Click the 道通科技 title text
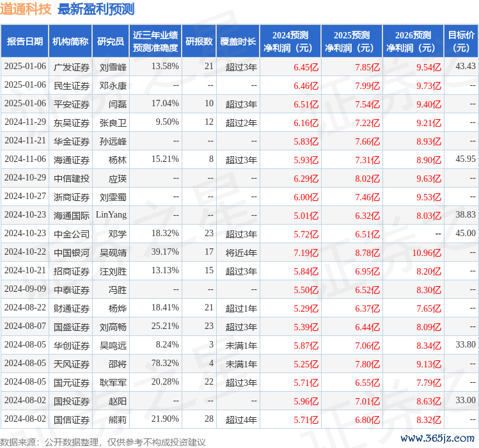The width and height of the screenshot is (479, 448). click(x=26, y=9)
